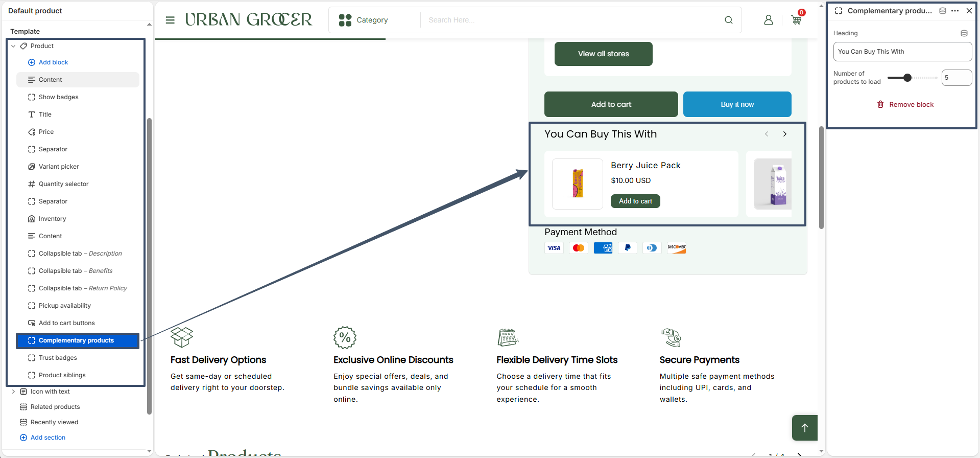Click the Exclusive Online Discounts percent icon
This screenshot has width=980, height=458.
pyautogui.click(x=345, y=337)
